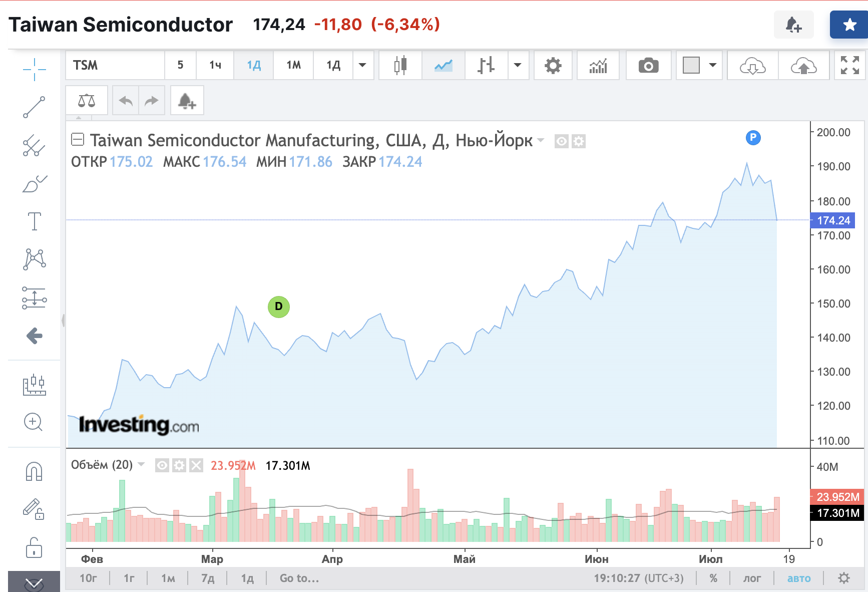This screenshot has width=868, height=592.
Task: Select the 1ч interval tab
Action: (x=215, y=66)
